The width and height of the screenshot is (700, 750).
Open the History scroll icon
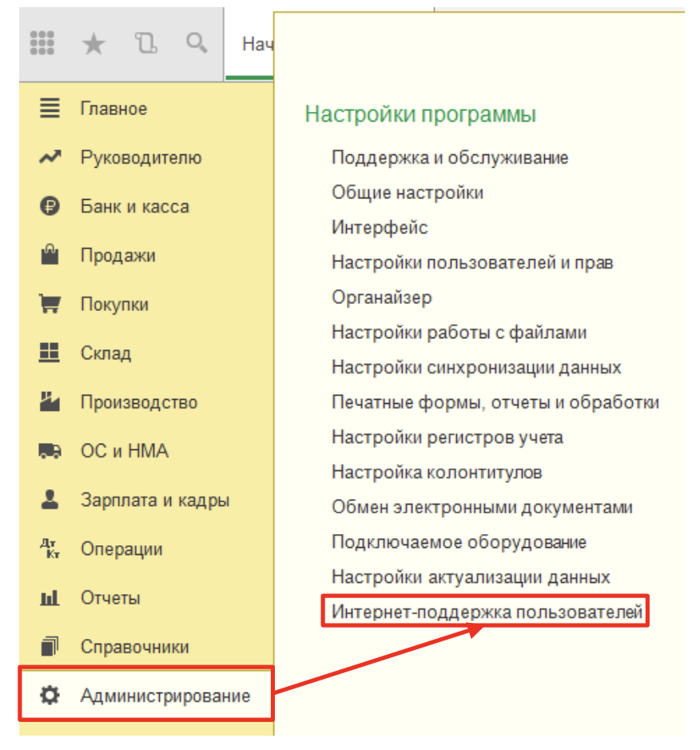point(145,44)
